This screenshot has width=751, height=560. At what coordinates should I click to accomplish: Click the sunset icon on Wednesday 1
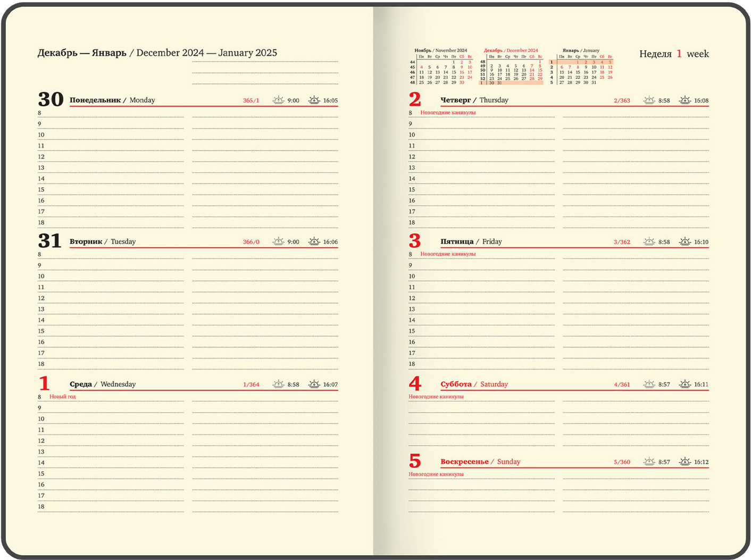tap(314, 384)
